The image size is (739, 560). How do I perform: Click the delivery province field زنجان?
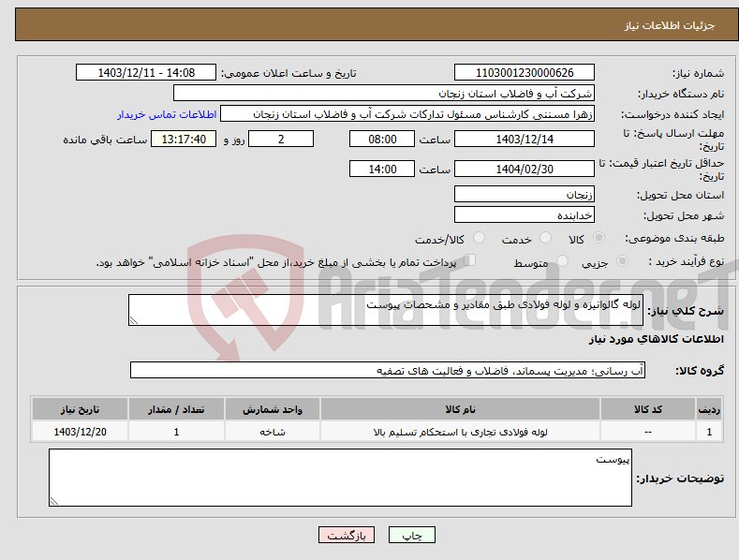pyautogui.click(x=525, y=194)
